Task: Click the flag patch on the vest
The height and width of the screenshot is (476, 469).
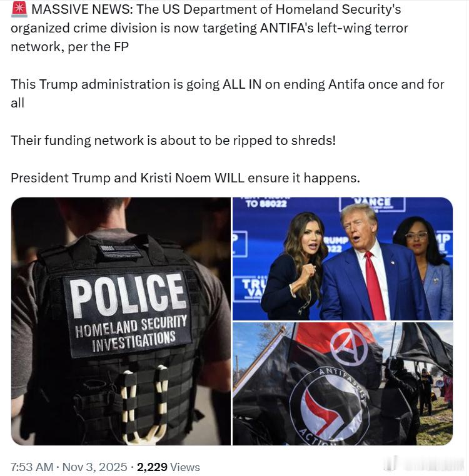Action: (x=119, y=250)
